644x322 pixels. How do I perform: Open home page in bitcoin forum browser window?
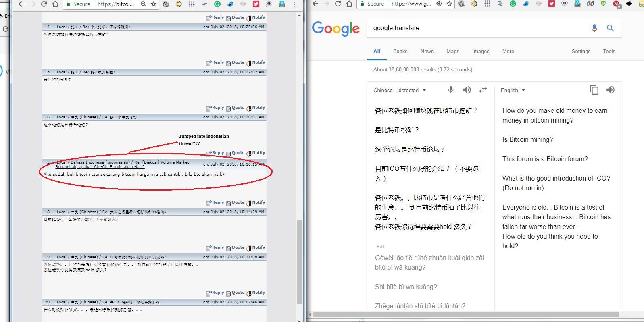click(x=55, y=4)
